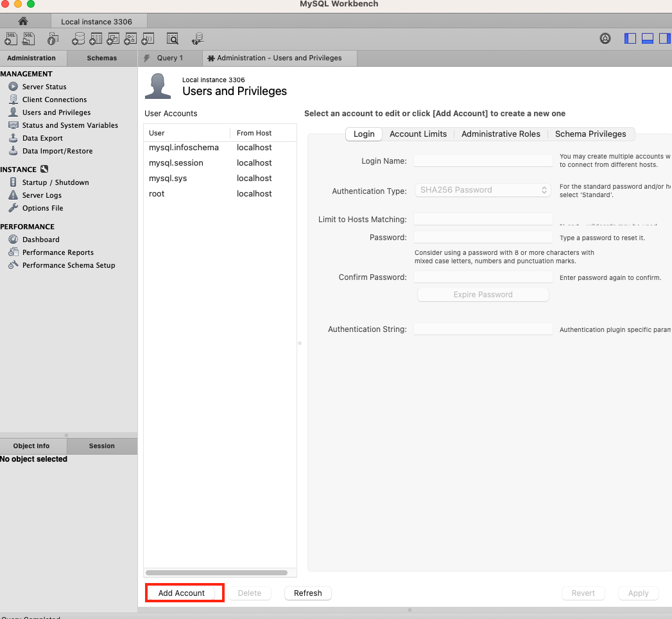Image resolution: width=672 pixels, height=619 pixels.
Task: Click the Refresh button
Action: (x=307, y=593)
